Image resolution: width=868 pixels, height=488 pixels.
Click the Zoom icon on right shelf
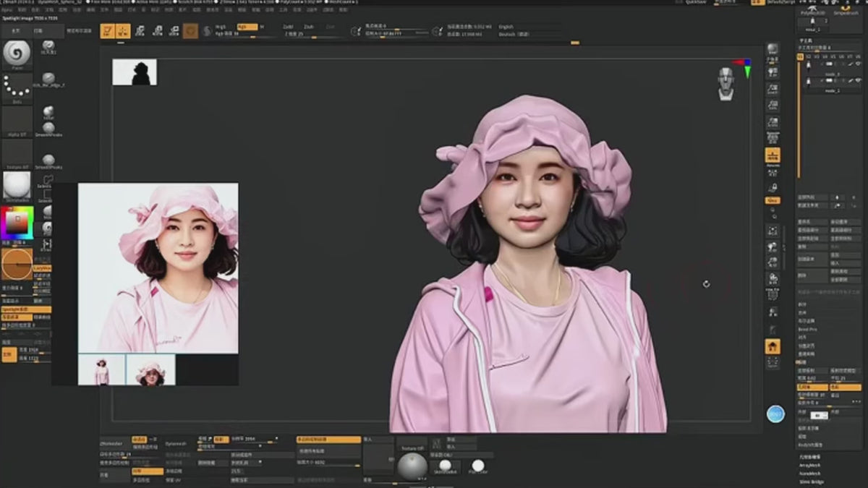pos(773,88)
